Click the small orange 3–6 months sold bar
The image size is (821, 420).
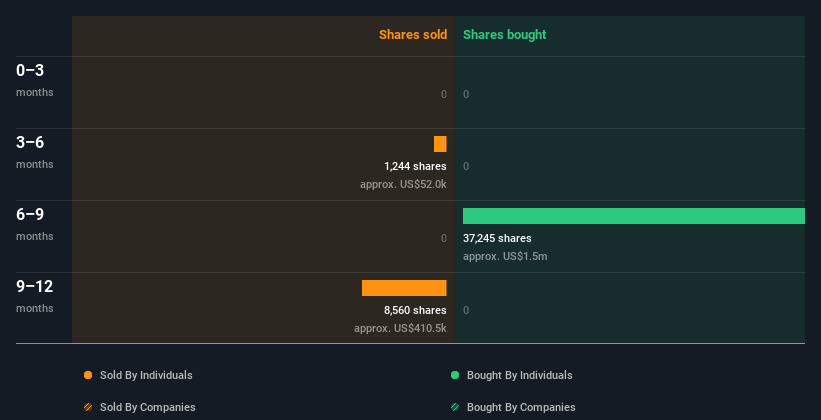tap(440, 144)
